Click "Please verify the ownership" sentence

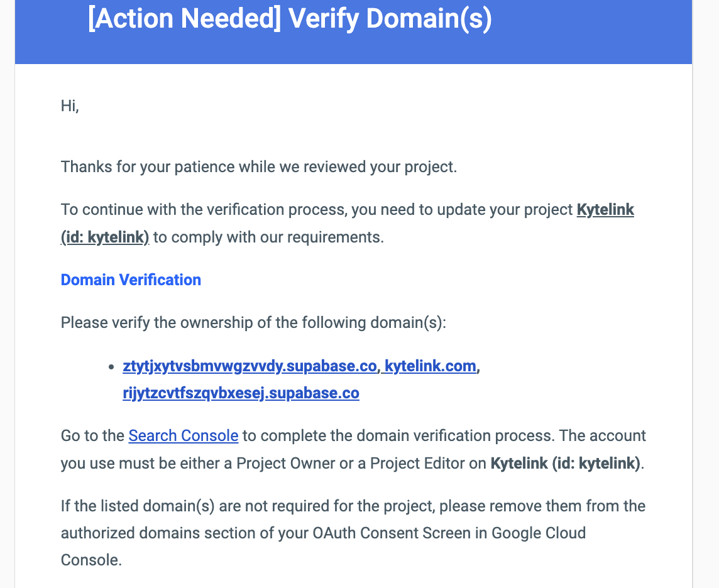click(253, 323)
